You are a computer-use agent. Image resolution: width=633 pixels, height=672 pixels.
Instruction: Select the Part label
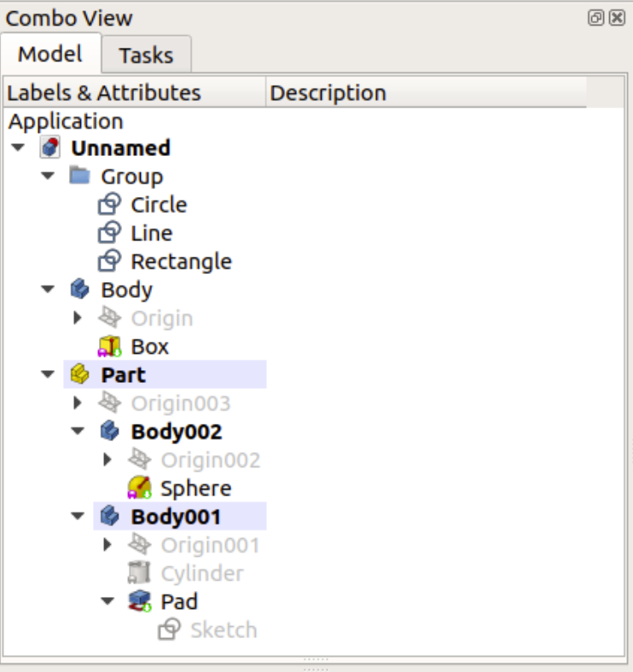coord(124,374)
